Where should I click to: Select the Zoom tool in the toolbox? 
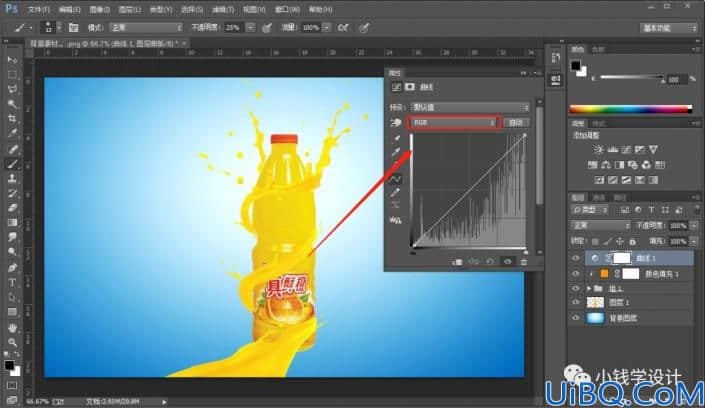pyautogui.click(x=12, y=342)
